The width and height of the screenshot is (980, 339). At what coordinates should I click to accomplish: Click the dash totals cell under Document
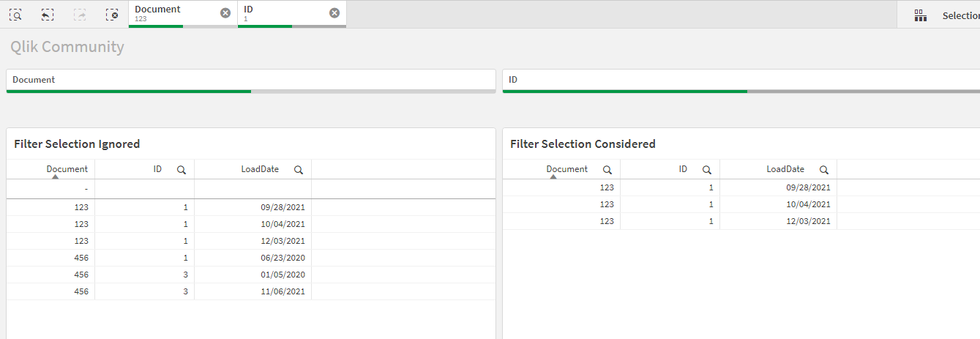[x=51, y=189]
